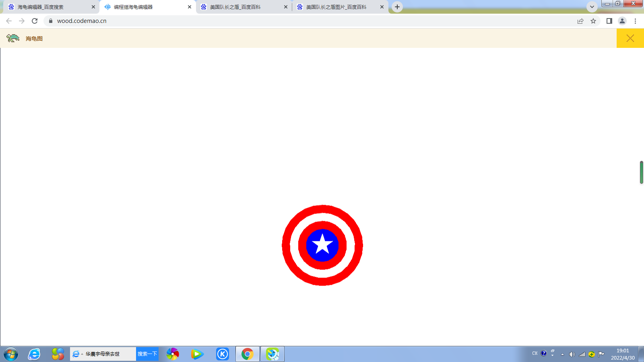Viewport: 644px width, 362px height.
Task: Open the blue bird taskbar app
Action: coord(272,354)
